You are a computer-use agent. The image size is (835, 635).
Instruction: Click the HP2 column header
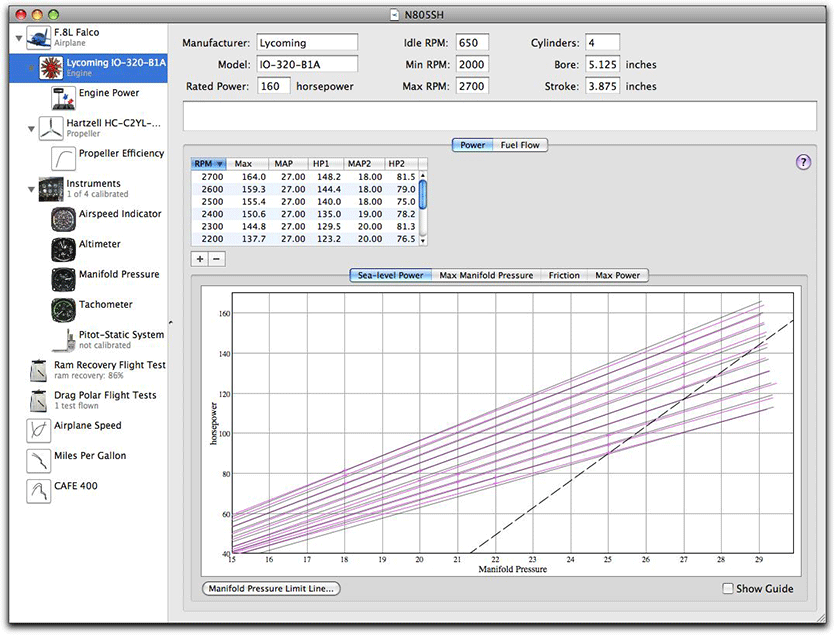tap(402, 164)
